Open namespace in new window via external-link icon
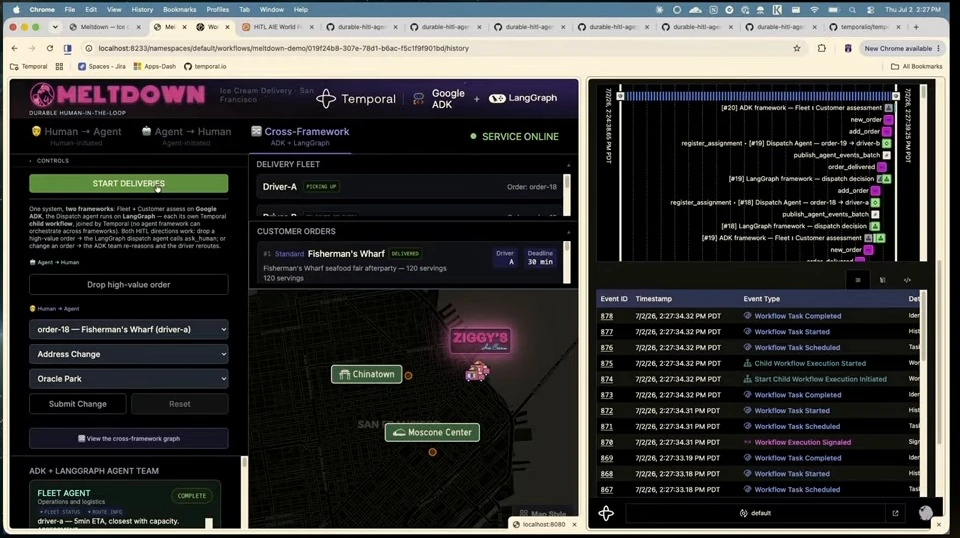 point(895,513)
